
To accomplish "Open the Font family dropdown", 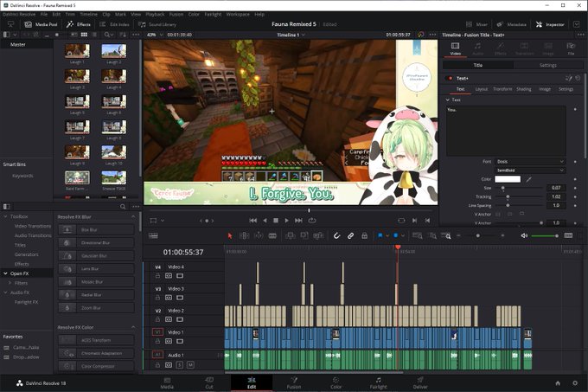I will pyautogui.click(x=530, y=162).
